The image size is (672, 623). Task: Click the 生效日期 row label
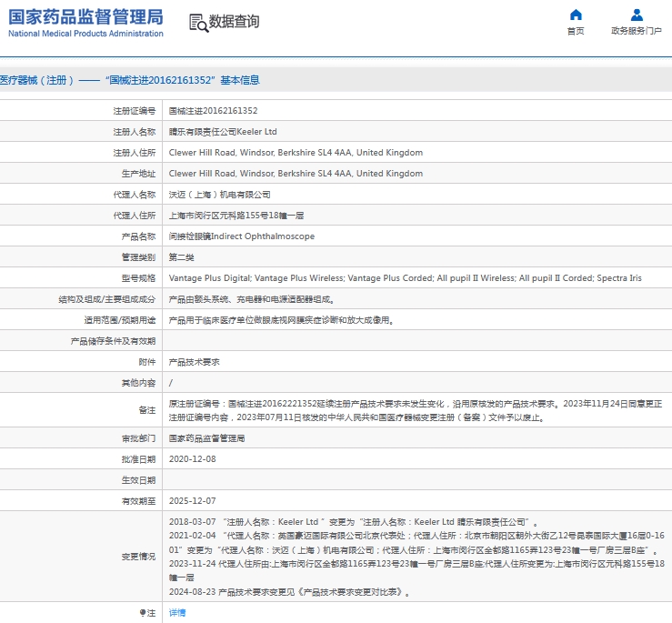pos(138,480)
